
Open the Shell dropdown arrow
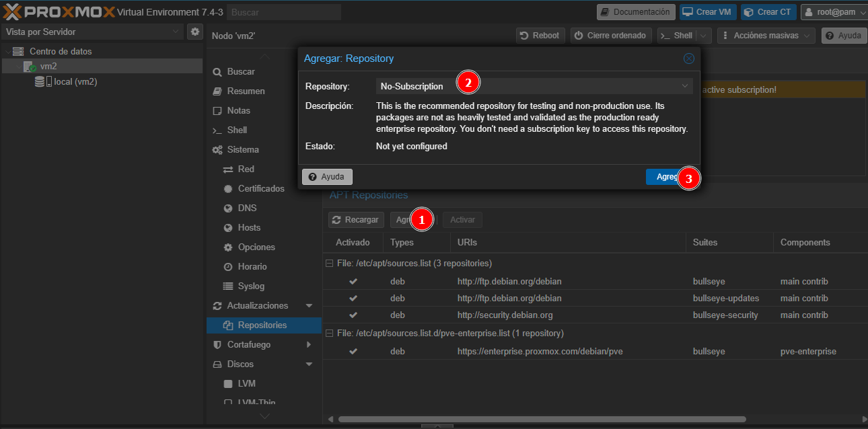tap(704, 36)
